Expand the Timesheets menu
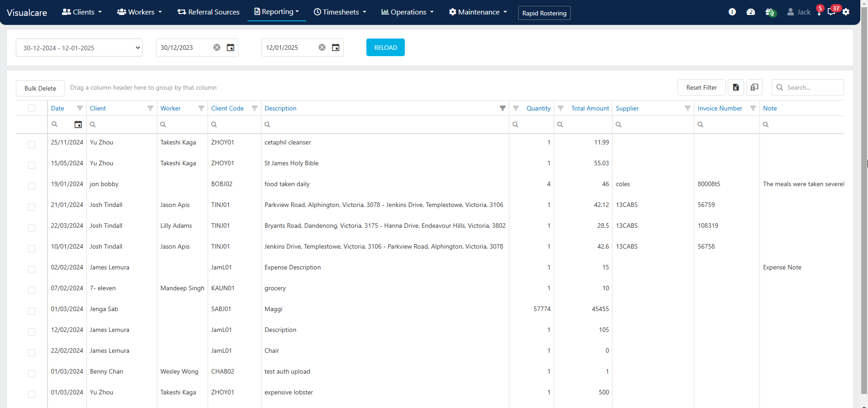Viewport: 868px width, 408px height. tap(340, 12)
